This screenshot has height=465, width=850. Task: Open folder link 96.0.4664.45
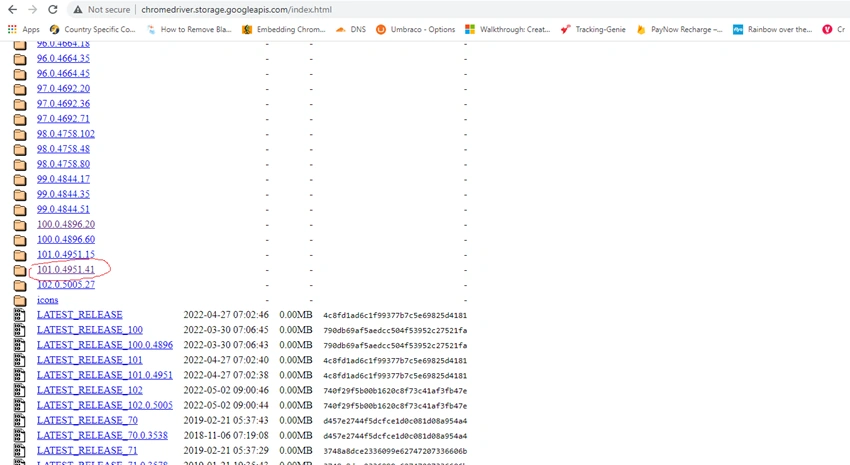pos(63,73)
